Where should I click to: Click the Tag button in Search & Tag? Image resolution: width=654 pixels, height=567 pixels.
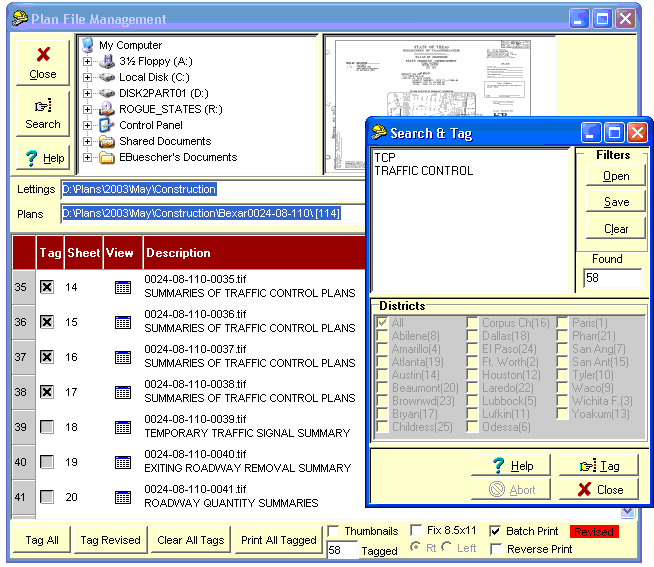(599, 465)
